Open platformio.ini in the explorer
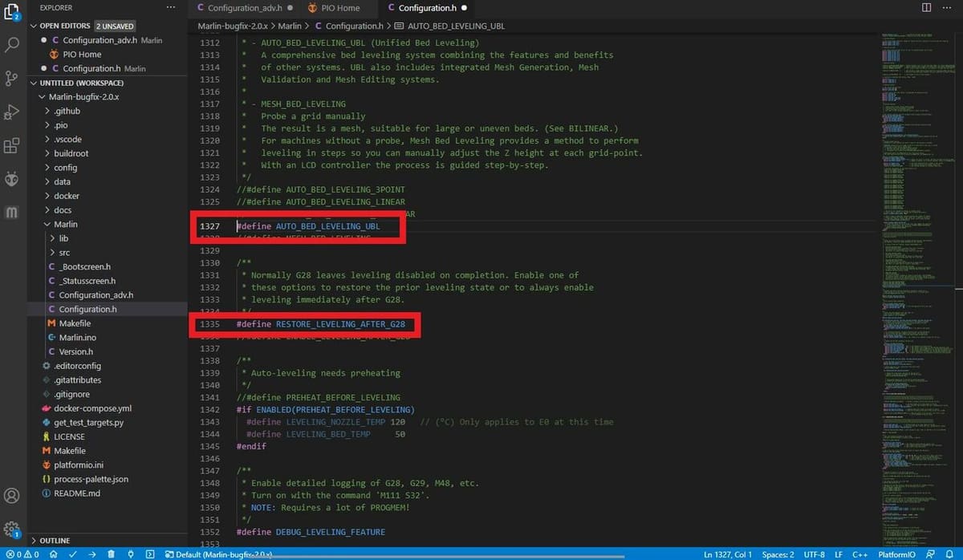The height and width of the screenshot is (560, 963). 78,465
